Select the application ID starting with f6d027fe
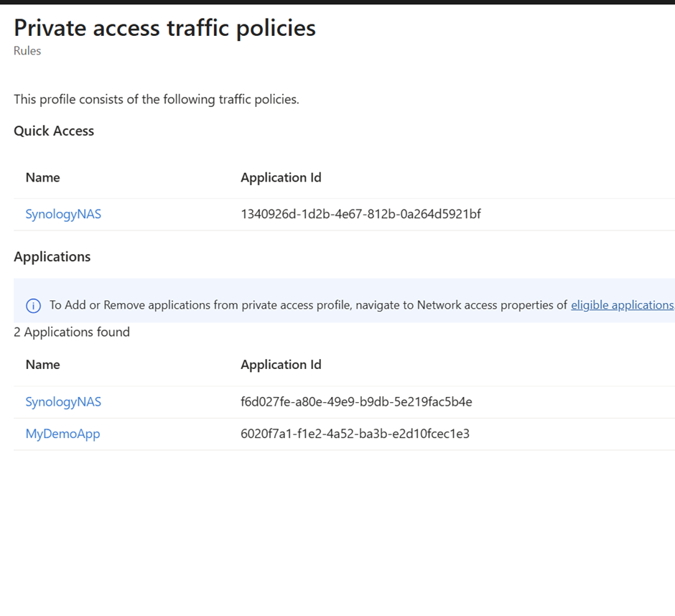This screenshot has height=616, width=675. [356, 402]
